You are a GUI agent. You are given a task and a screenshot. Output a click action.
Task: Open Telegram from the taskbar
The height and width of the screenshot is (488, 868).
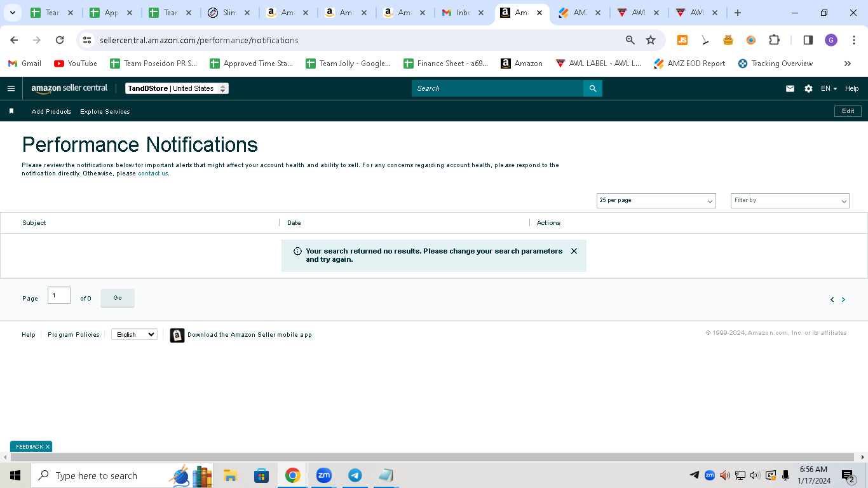[x=355, y=475]
